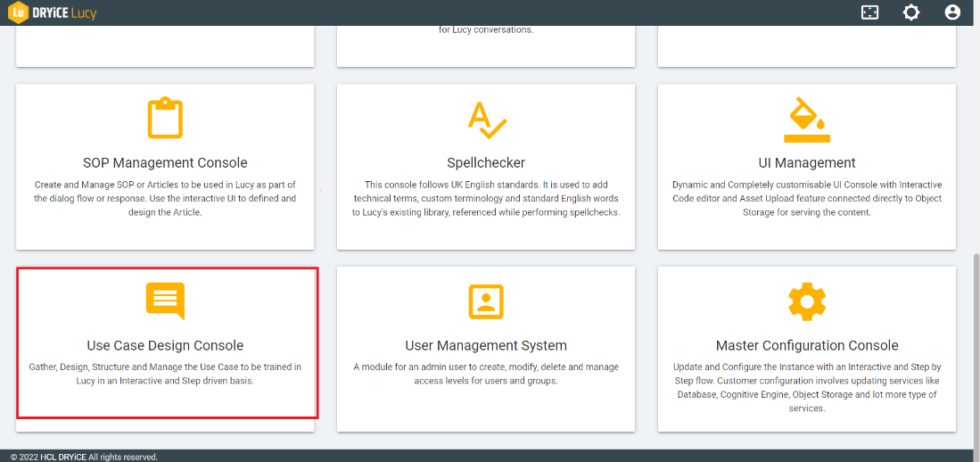
Task: Open the user account profile icon
Action: [952, 12]
